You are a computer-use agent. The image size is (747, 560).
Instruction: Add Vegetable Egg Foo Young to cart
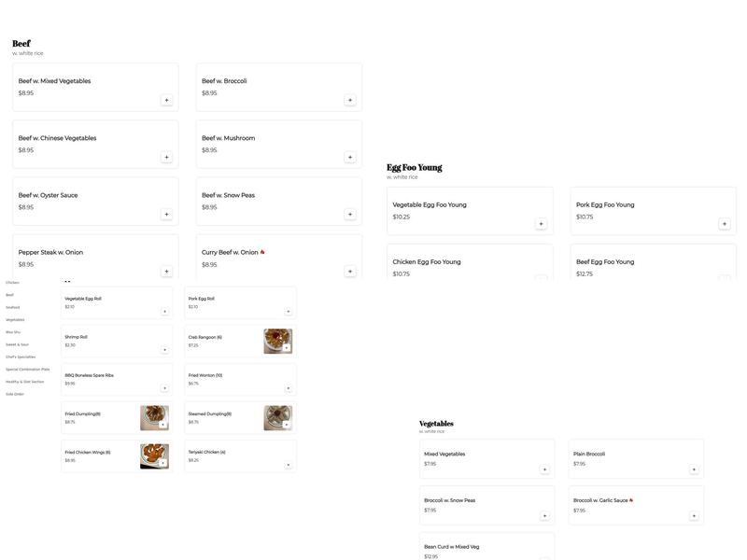[x=541, y=224]
